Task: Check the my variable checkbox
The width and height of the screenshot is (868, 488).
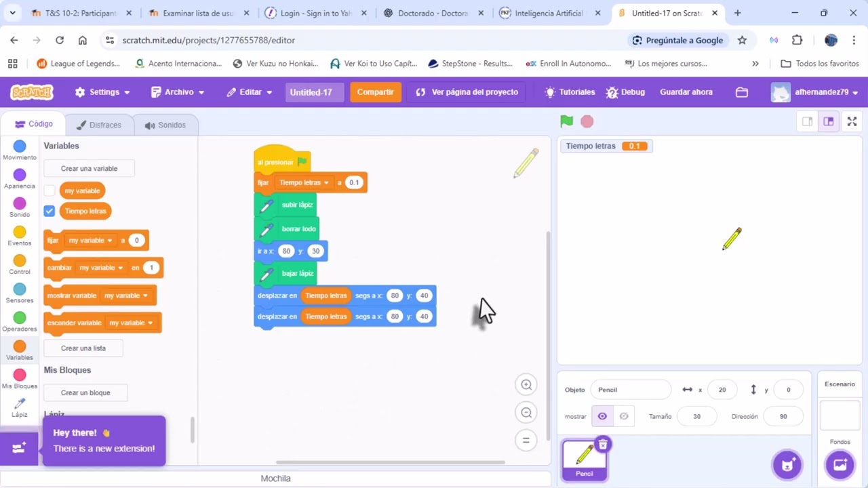Action: click(50, 190)
